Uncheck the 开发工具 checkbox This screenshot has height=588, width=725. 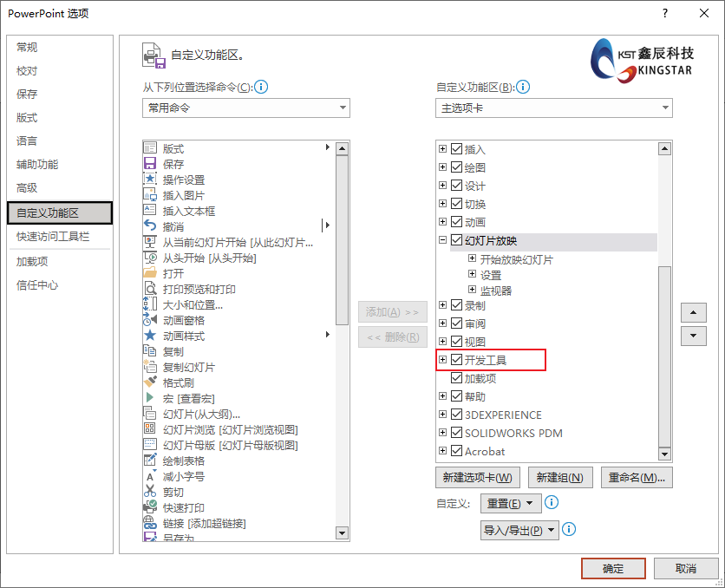click(455, 359)
